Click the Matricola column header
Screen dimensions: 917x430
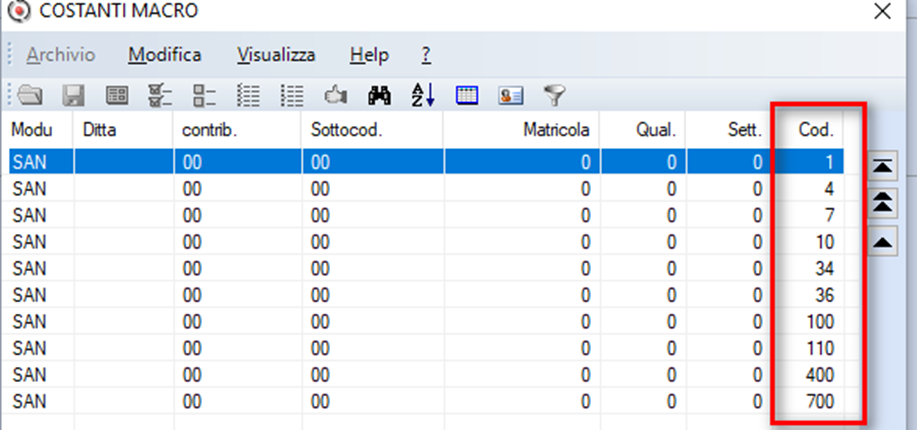coord(521,130)
